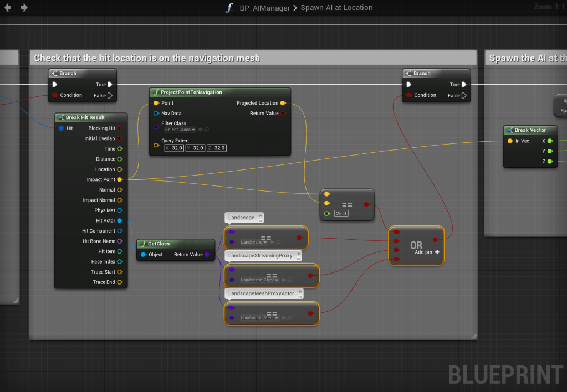The height and width of the screenshot is (392, 567).
Task: Click the Impact Point output pin
Action: pos(120,179)
